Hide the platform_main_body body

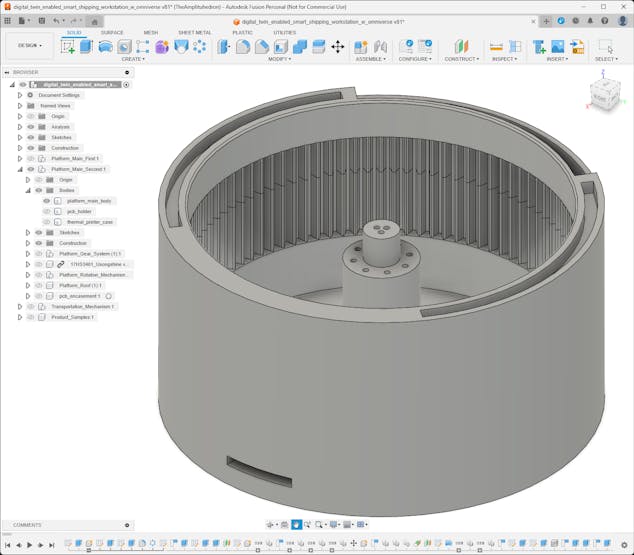(46, 201)
